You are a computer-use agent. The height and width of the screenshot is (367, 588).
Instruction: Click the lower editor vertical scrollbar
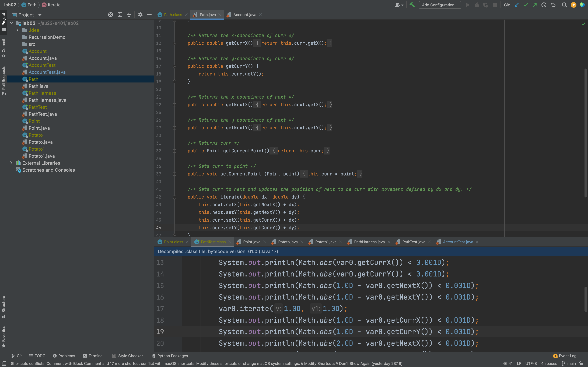(586, 299)
